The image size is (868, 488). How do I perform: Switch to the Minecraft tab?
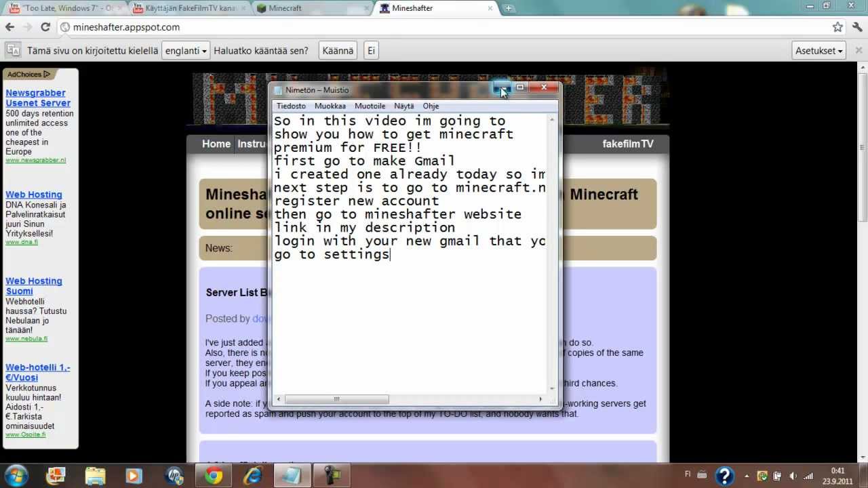tap(311, 8)
